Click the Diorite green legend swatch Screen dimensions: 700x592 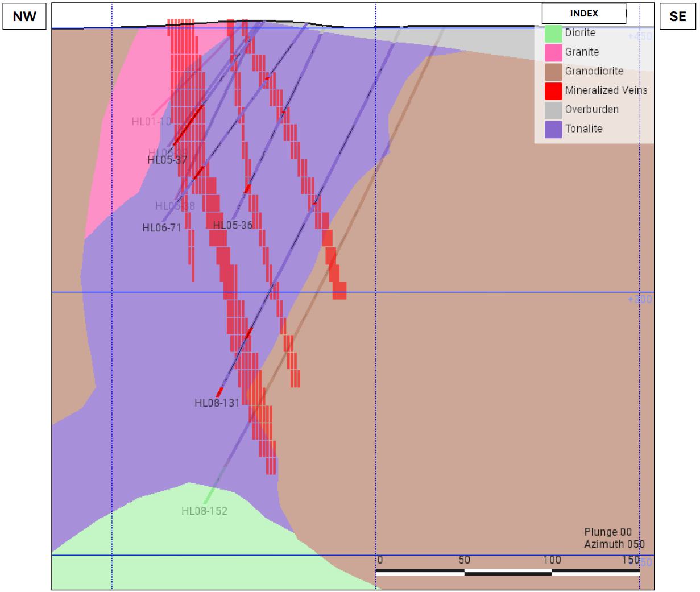(x=554, y=34)
